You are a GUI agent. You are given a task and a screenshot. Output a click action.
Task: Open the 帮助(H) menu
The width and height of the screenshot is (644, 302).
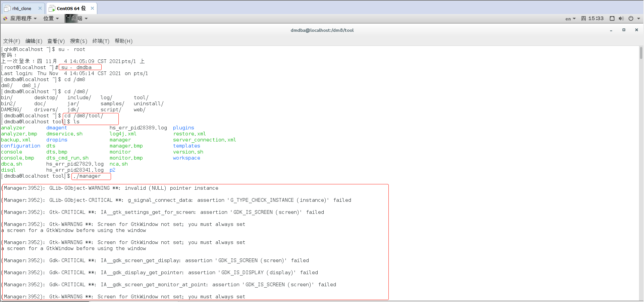[123, 41]
